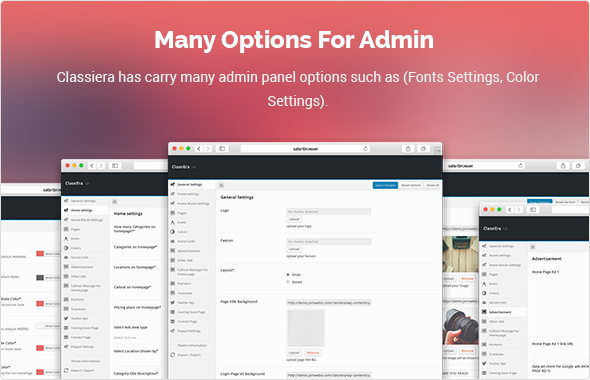Viewport: 590px width, 380px height.
Task: Click the Reset Section button in the center window
Action: [411, 185]
